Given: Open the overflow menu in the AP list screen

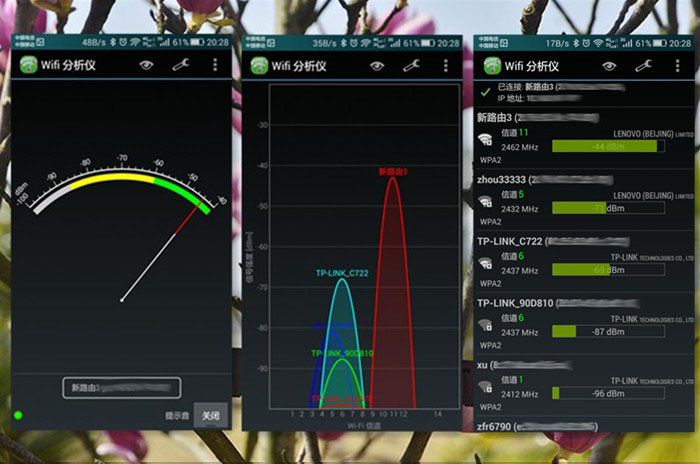Looking at the screenshot, I should point(677,66).
